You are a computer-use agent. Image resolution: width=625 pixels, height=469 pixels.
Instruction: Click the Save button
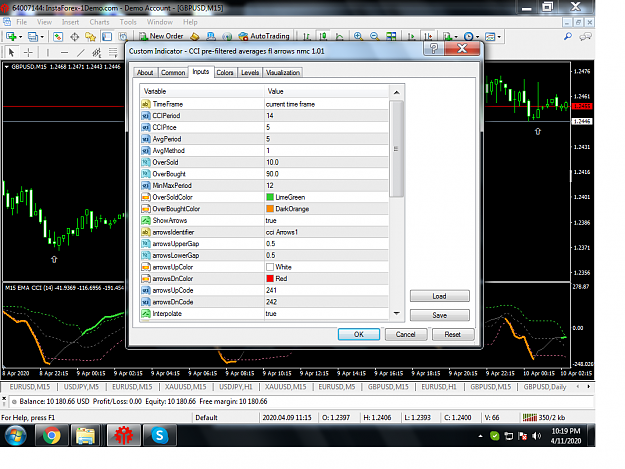point(439,315)
